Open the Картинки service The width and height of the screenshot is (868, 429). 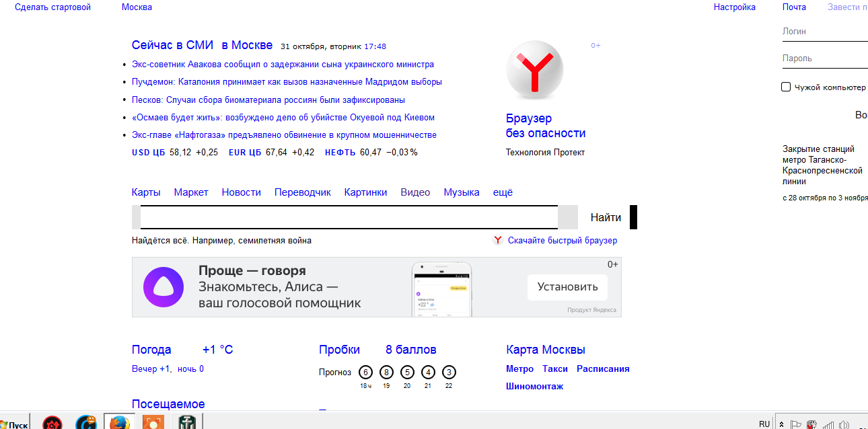[x=365, y=192]
